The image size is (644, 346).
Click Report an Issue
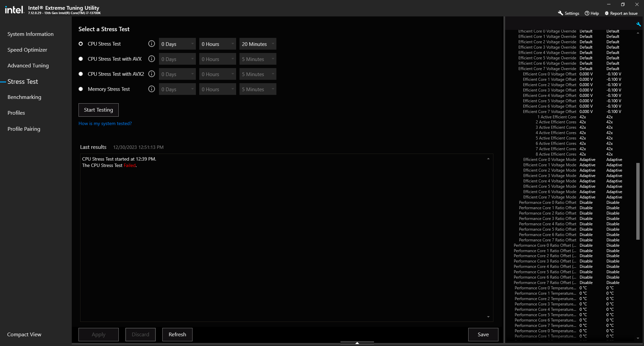tap(621, 13)
